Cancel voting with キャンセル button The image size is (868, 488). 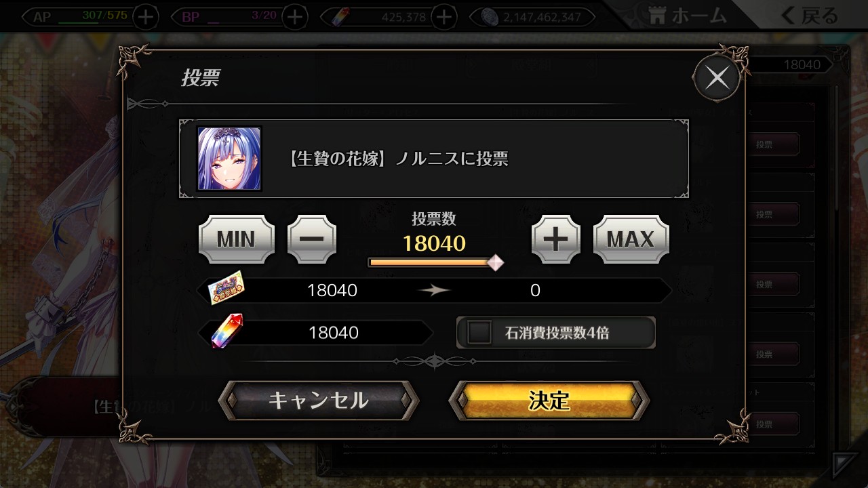[x=319, y=400]
